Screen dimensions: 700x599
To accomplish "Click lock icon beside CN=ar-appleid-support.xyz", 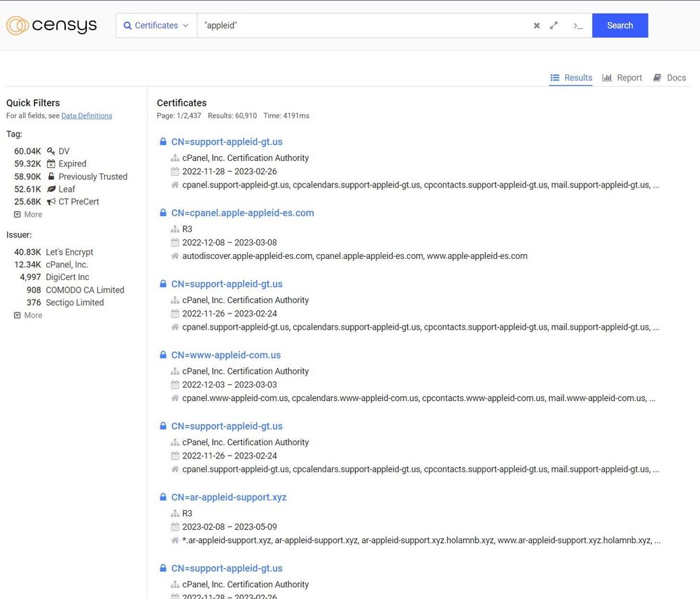I will pyautogui.click(x=163, y=496).
